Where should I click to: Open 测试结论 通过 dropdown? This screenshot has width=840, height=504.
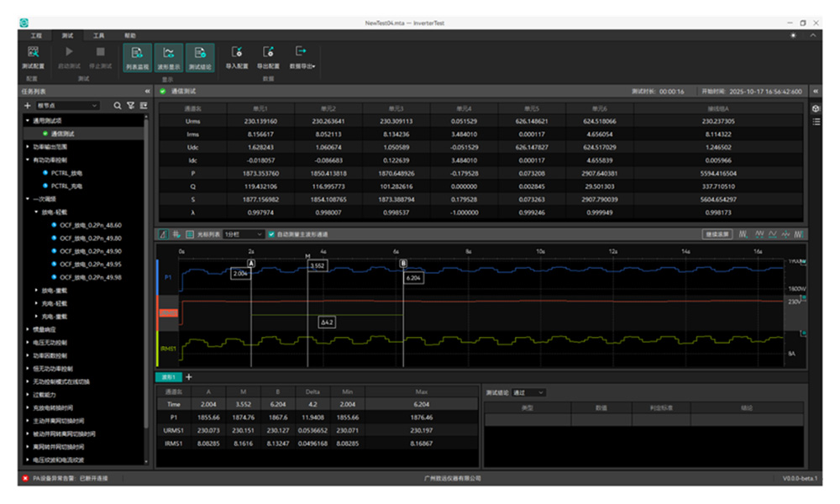tap(528, 392)
